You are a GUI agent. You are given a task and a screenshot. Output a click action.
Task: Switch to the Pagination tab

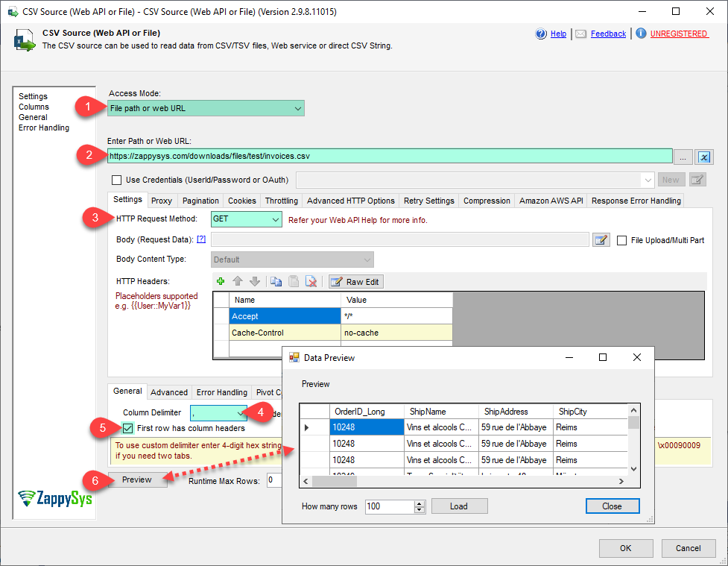coord(200,201)
